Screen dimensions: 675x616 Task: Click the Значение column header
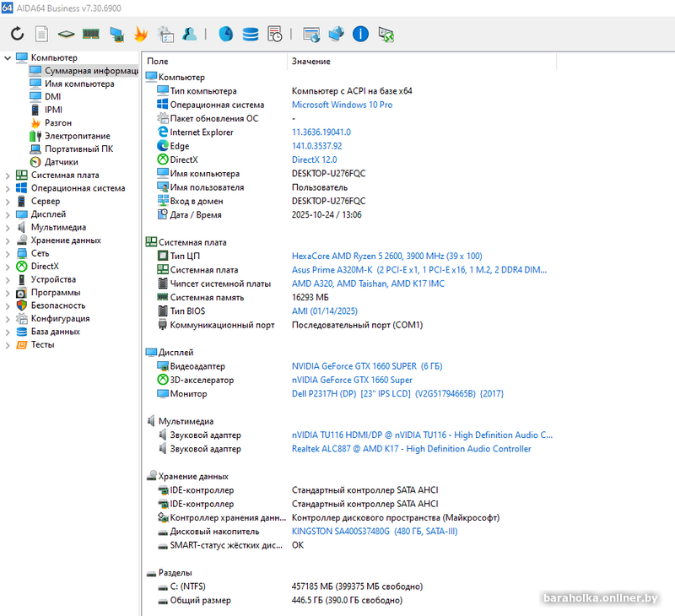(x=311, y=62)
